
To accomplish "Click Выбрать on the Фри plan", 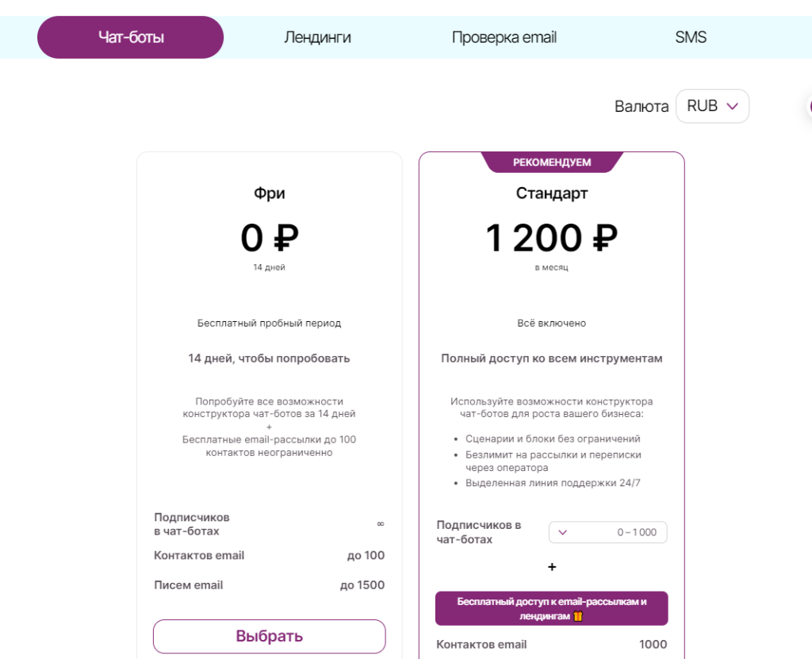I will pyautogui.click(x=269, y=636).
